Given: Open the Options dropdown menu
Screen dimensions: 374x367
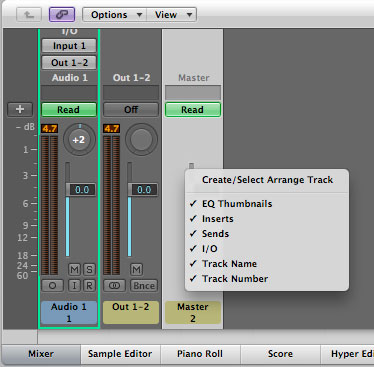Looking at the screenshot, I should pos(114,15).
